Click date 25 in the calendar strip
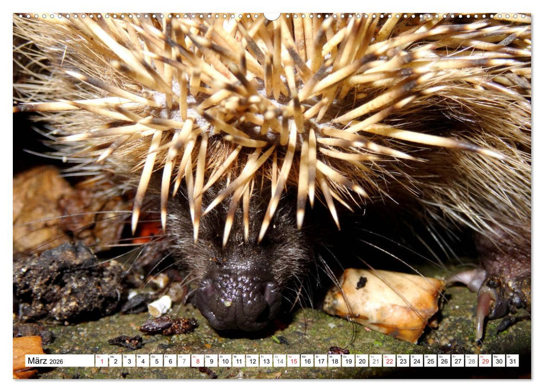The image size is (544, 392). click(430, 361)
